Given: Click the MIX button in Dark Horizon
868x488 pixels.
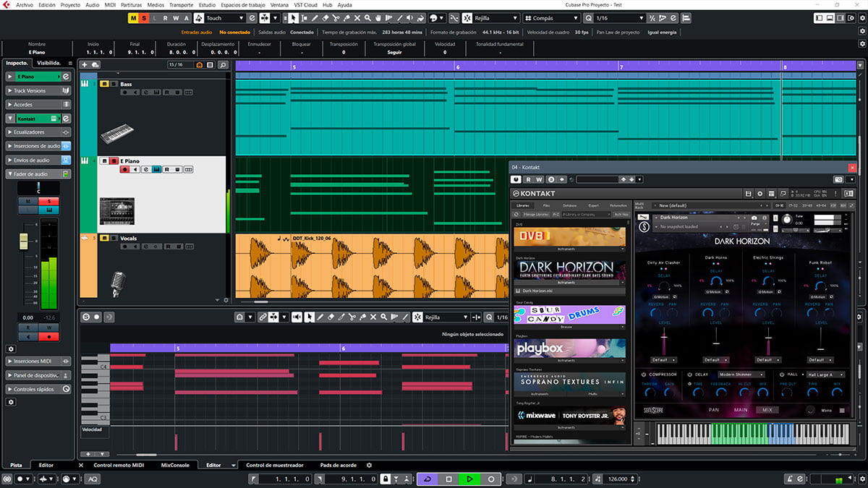Looking at the screenshot, I should point(767,410).
